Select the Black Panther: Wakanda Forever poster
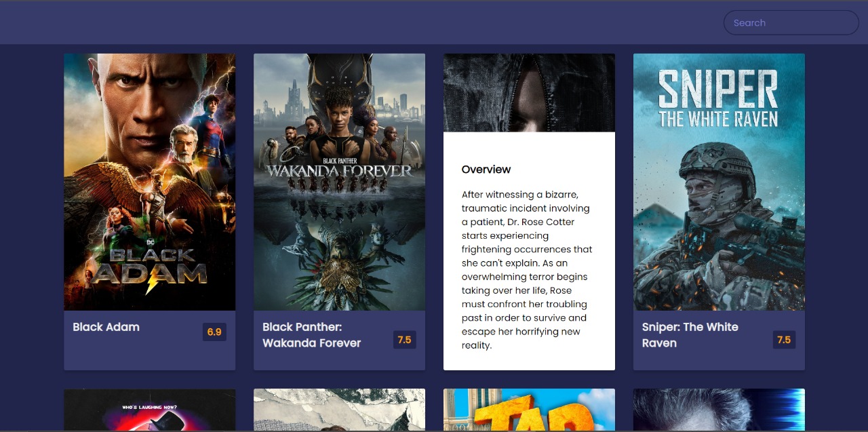This screenshot has height=432, width=868. click(340, 182)
